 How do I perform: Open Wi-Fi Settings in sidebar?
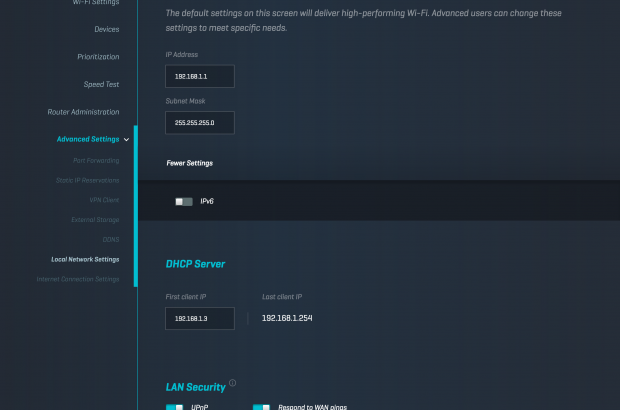click(x=95, y=3)
